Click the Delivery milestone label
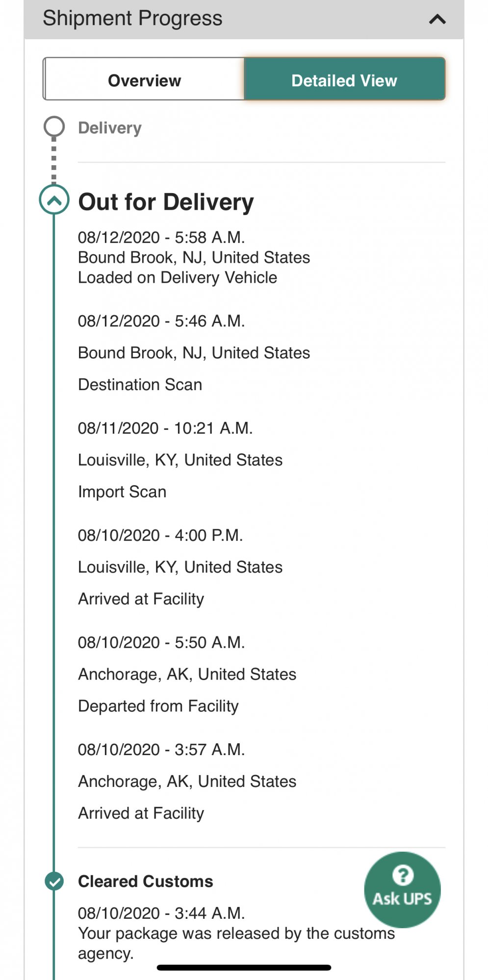Viewport: 488px width, 980px height. 110,128
